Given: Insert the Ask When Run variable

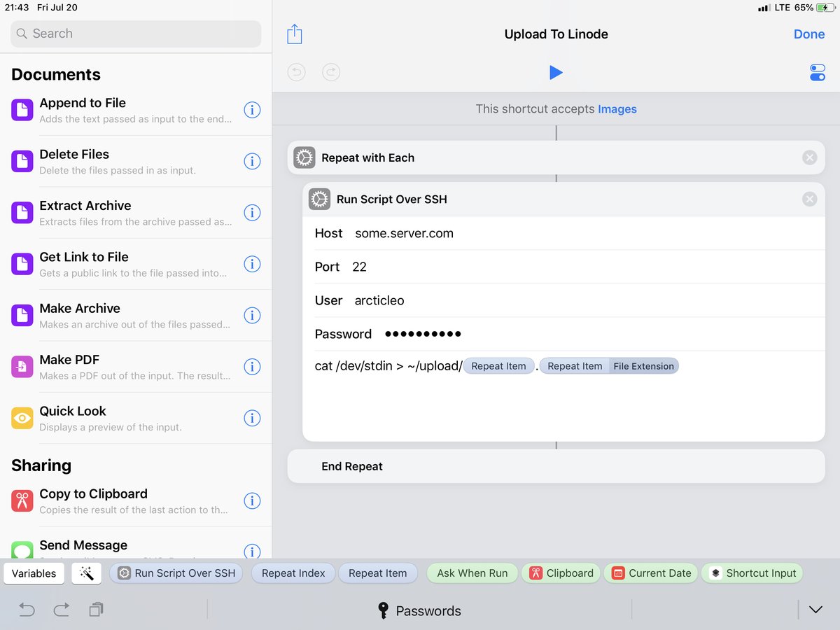Looking at the screenshot, I should pyautogui.click(x=472, y=573).
